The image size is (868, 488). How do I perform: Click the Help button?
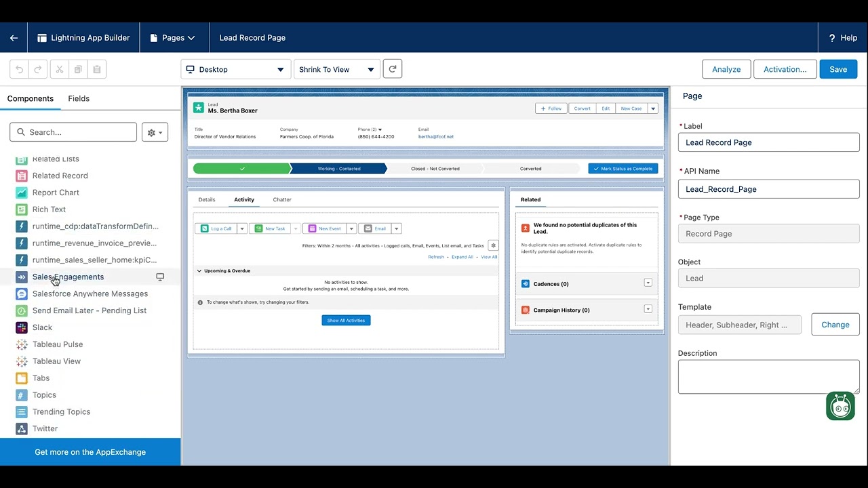(843, 38)
